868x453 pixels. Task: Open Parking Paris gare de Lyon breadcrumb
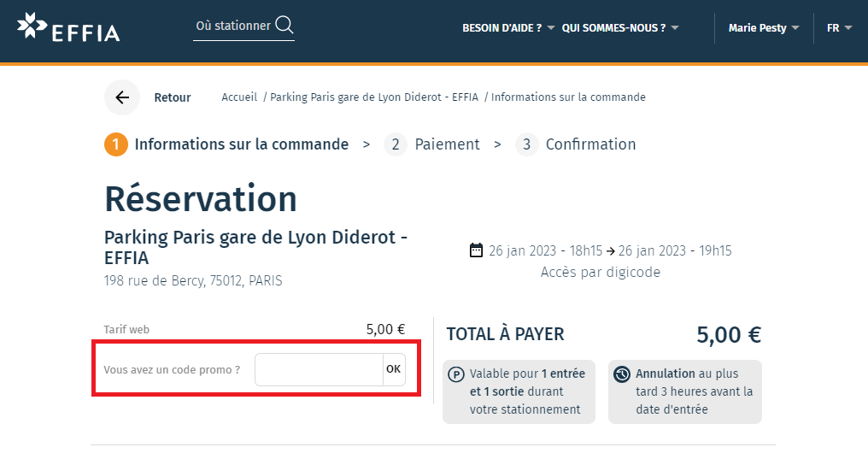coord(374,97)
